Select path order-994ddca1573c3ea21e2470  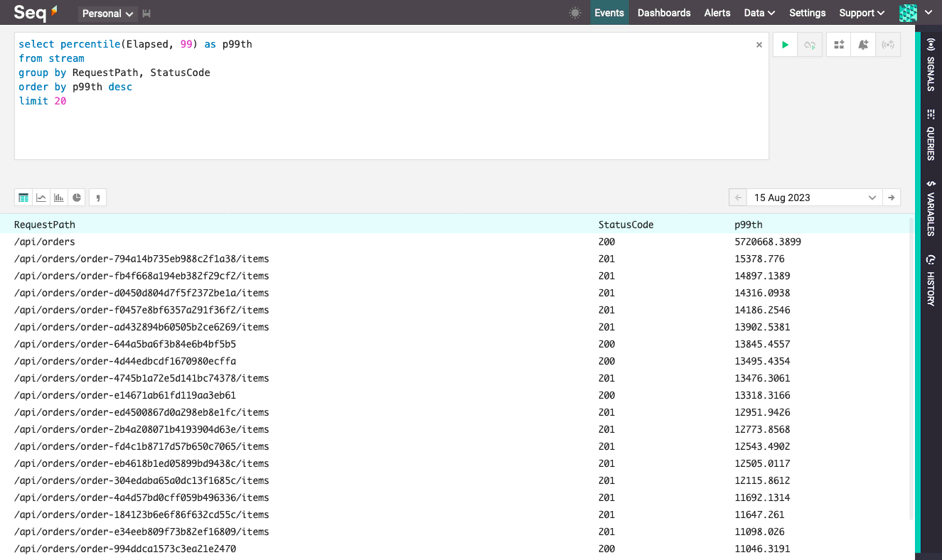pyautogui.click(x=125, y=549)
